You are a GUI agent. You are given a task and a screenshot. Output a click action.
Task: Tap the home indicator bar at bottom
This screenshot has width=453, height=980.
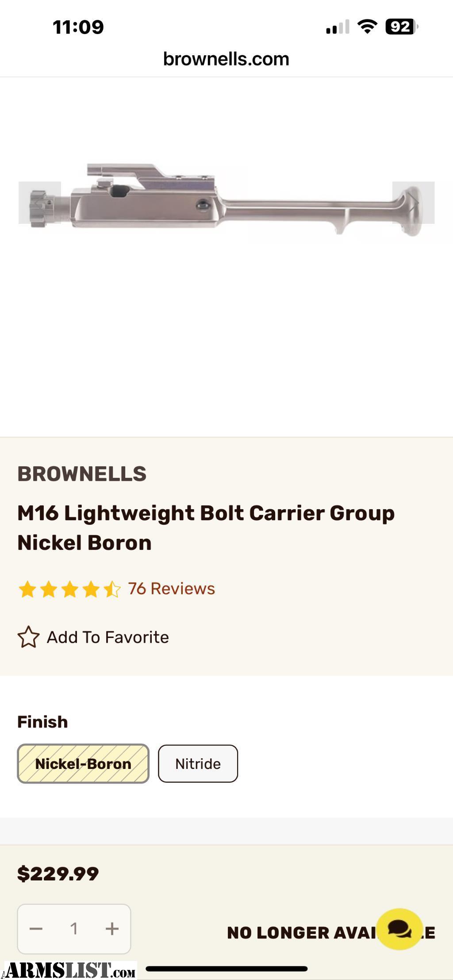click(226, 969)
